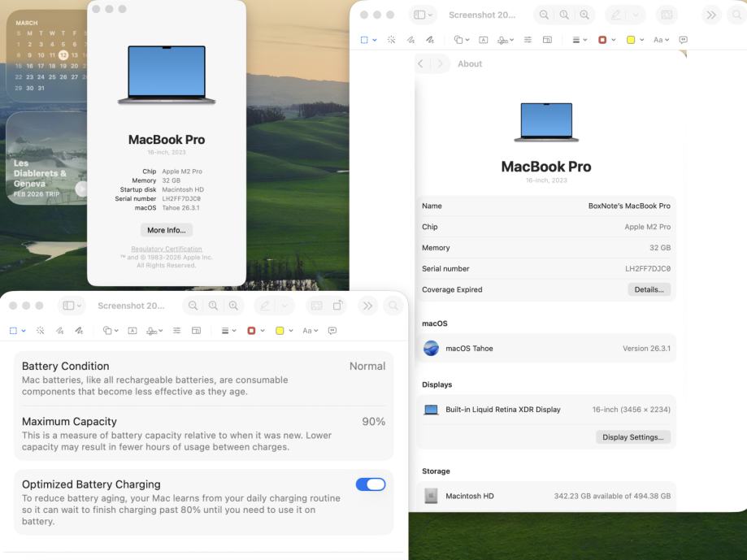The height and width of the screenshot is (560, 747).
Task: Add speech bubble note in lower Preview window
Action: click(332, 331)
